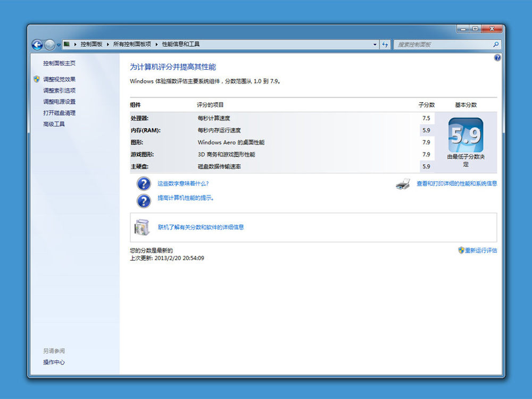
Task: Select the 主硬盘 row label
Action: [x=139, y=167]
